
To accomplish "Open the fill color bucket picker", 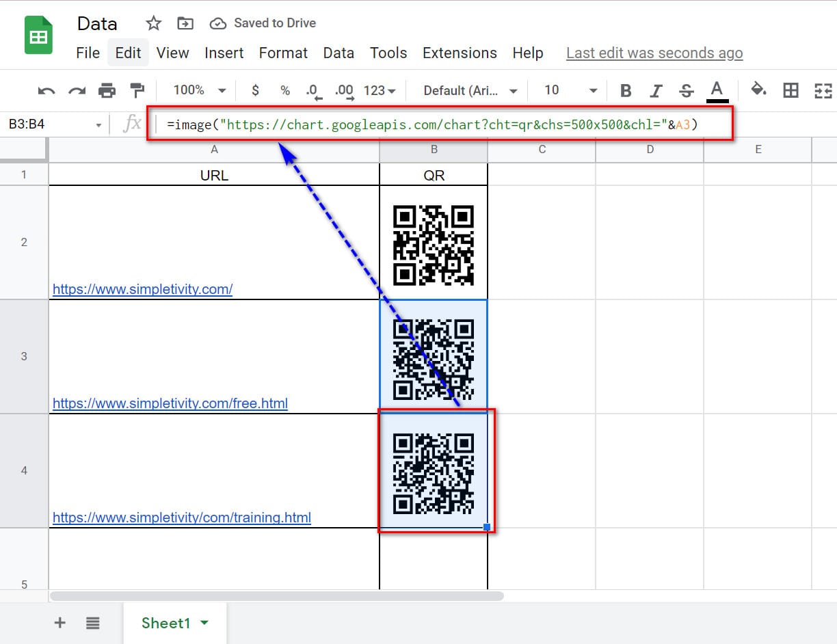I will pyautogui.click(x=758, y=90).
